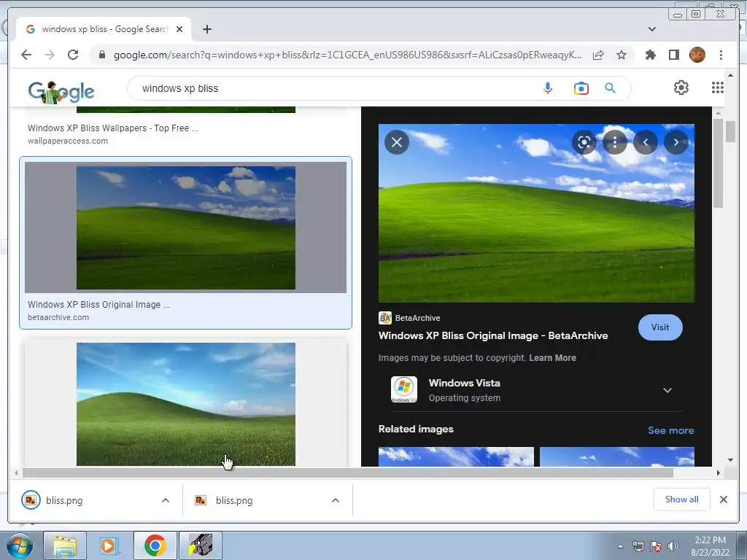Open the Windows Start menu

click(20, 545)
